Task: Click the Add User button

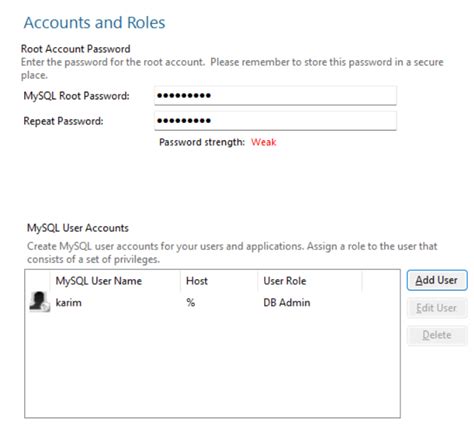Action: [x=437, y=280]
